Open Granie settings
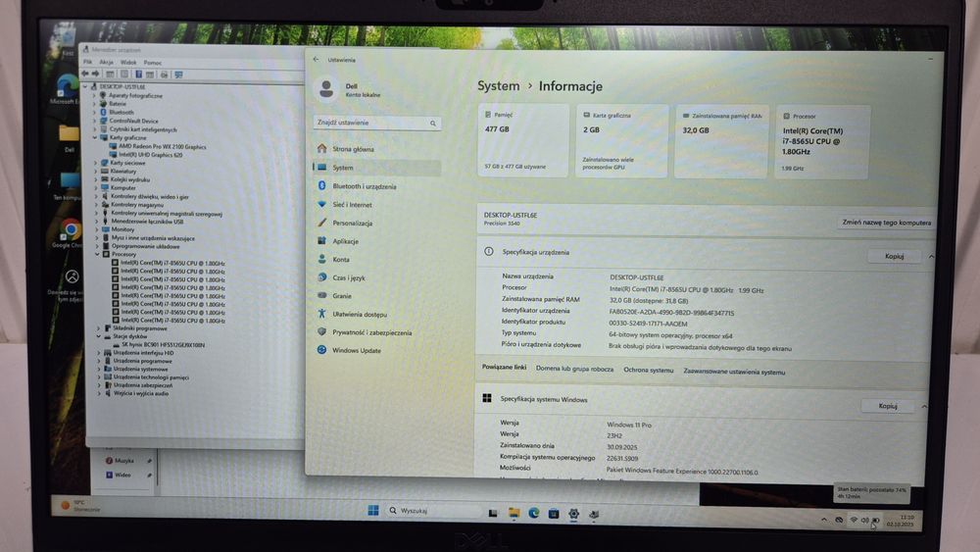 (341, 296)
